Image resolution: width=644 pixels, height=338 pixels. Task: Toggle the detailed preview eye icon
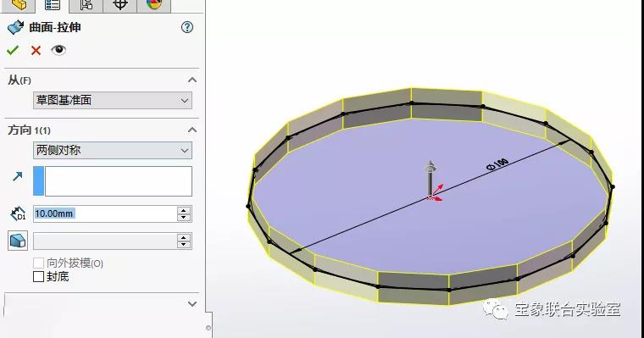pyautogui.click(x=58, y=50)
